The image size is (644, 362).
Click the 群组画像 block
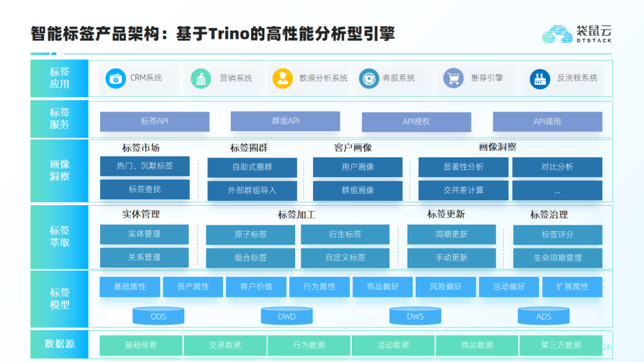tap(358, 191)
